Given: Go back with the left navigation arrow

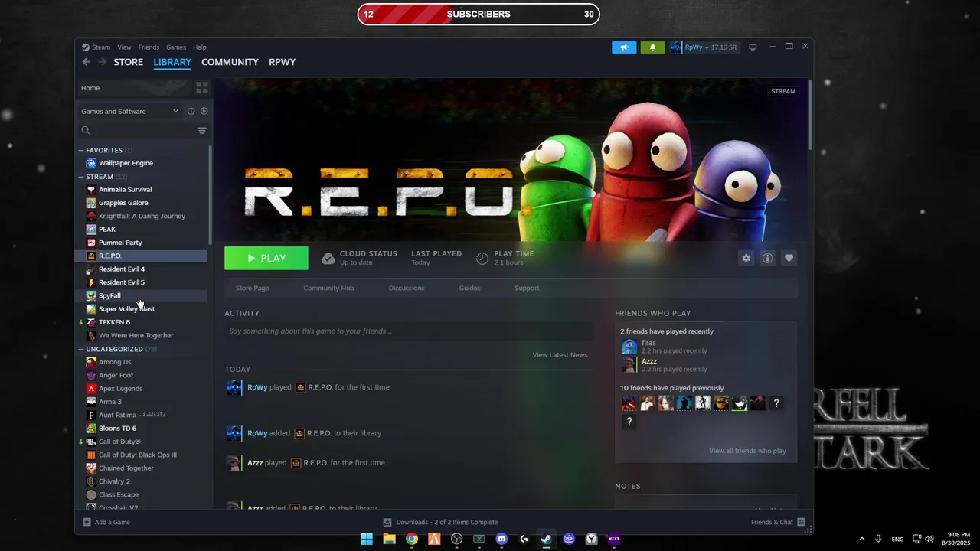Looking at the screenshot, I should tap(86, 62).
